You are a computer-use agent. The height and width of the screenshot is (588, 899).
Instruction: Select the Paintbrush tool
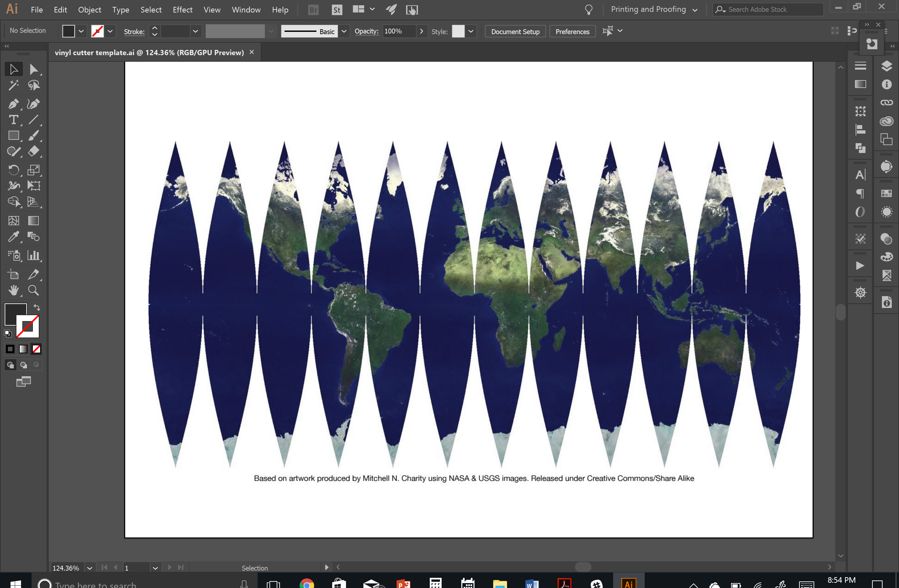[x=34, y=136]
